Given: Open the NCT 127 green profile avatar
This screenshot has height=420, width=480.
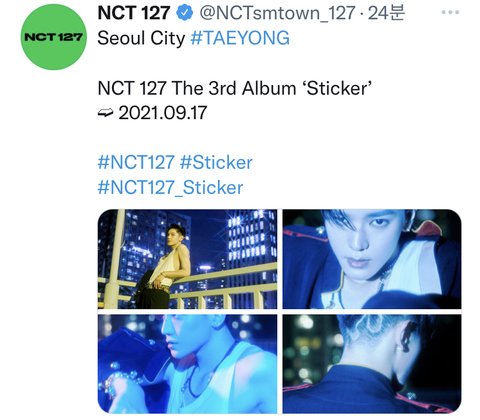Looking at the screenshot, I should [54, 37].
